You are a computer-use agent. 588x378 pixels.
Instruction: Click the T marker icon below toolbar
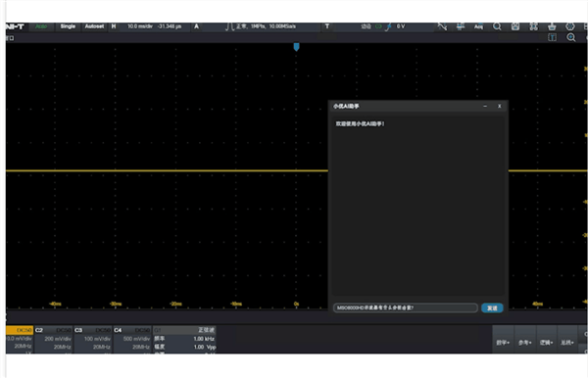click(552, 37)
